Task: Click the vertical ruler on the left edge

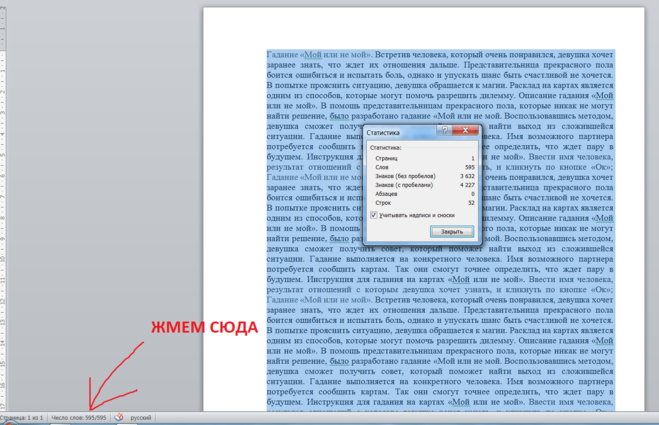Action: tap(4, 200)
